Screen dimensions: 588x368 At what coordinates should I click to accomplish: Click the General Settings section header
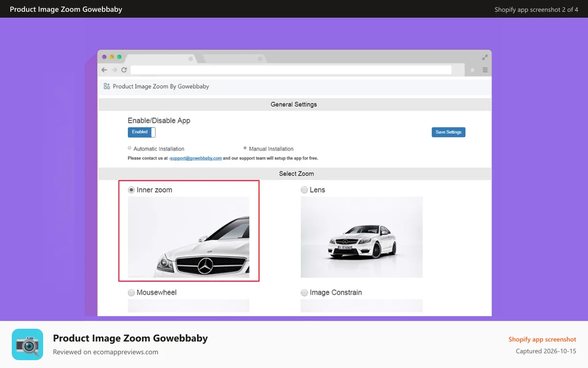[294, 105]
